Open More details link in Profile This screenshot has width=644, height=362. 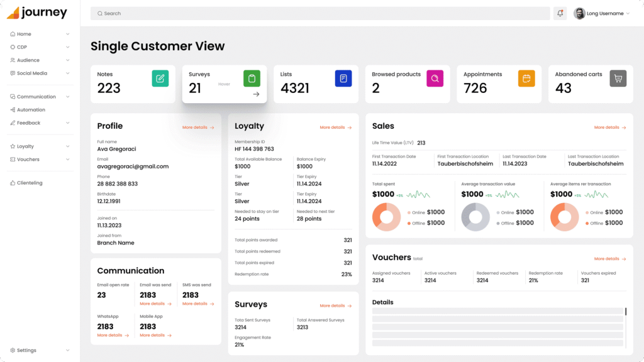point(197,128)
